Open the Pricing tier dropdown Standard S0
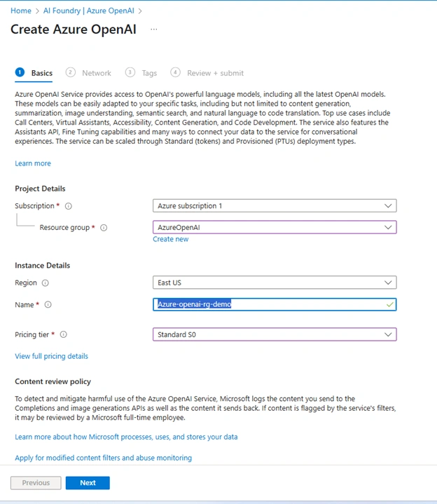 (x=275, y=334)
